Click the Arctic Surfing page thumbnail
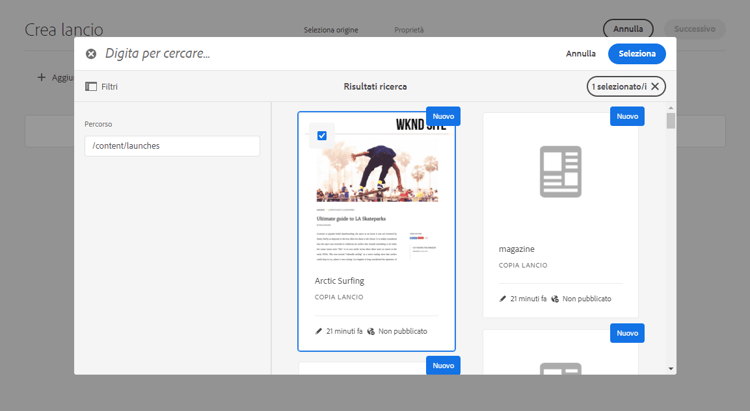750x411 pixels. (x=376, y=189)
